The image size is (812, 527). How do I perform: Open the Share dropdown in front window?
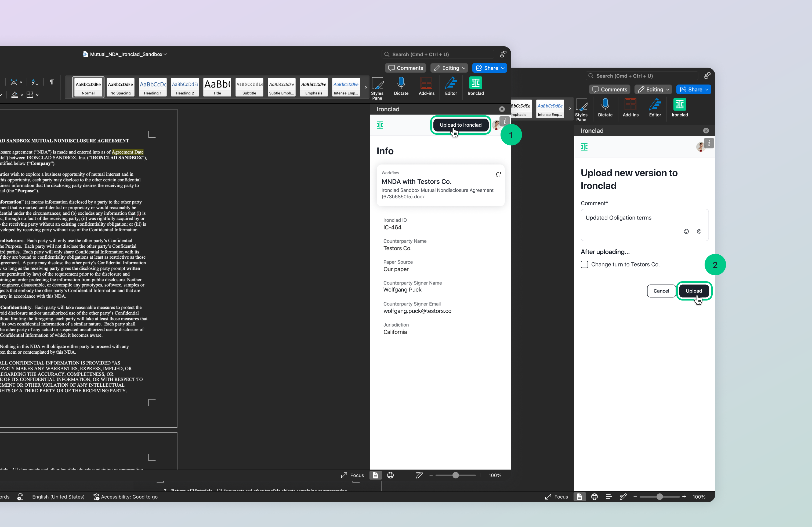tap(490, 68)
